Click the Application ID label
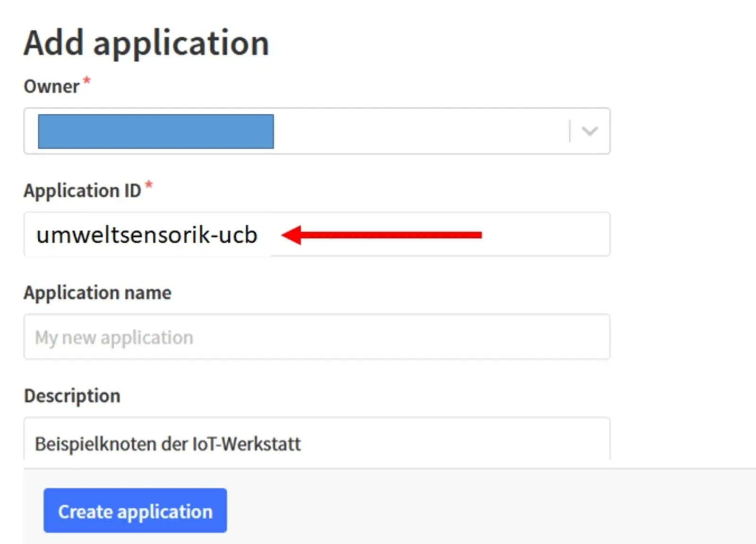Screen dimensions: 756x544 tap(82, 190)
